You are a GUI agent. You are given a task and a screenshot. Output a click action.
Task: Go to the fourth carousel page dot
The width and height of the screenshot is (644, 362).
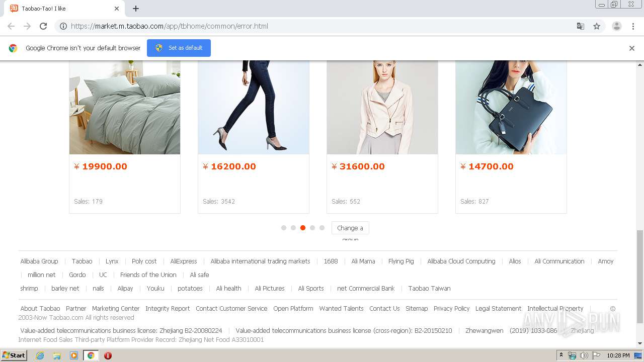312,228
